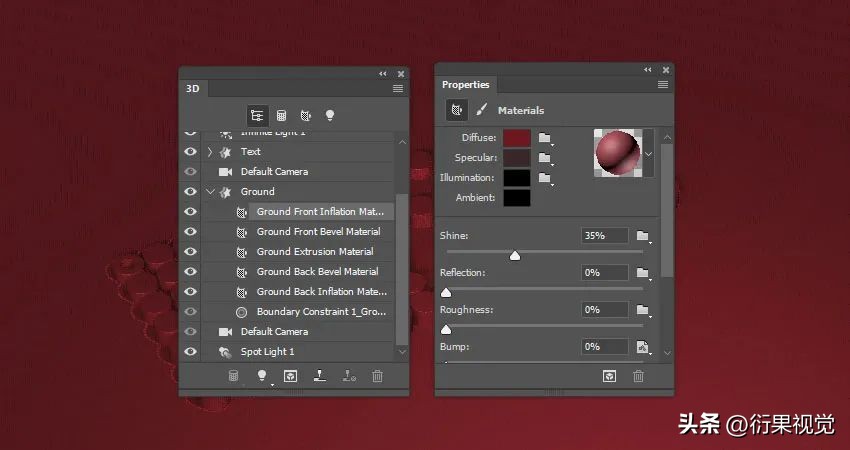Image resolution: width=850 pixels, height=450 pixels.
Task: Open Roughness texture folder menu
Action: click(643, 310)
